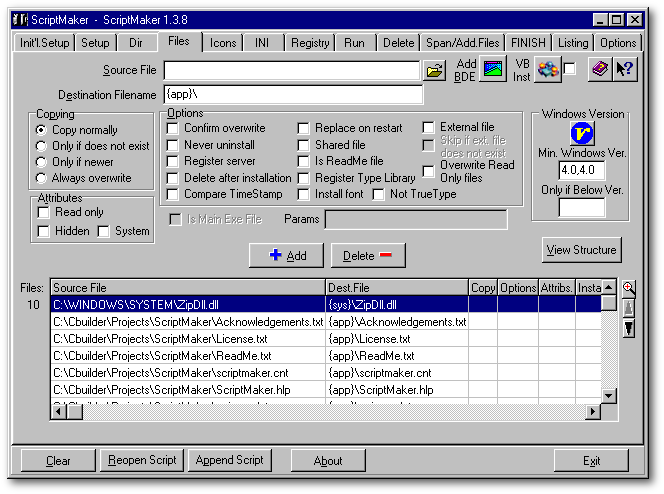Open the Listing tab
Image resolution: width=664 pixels, height=494 pixels.
(x=573, y=43)
